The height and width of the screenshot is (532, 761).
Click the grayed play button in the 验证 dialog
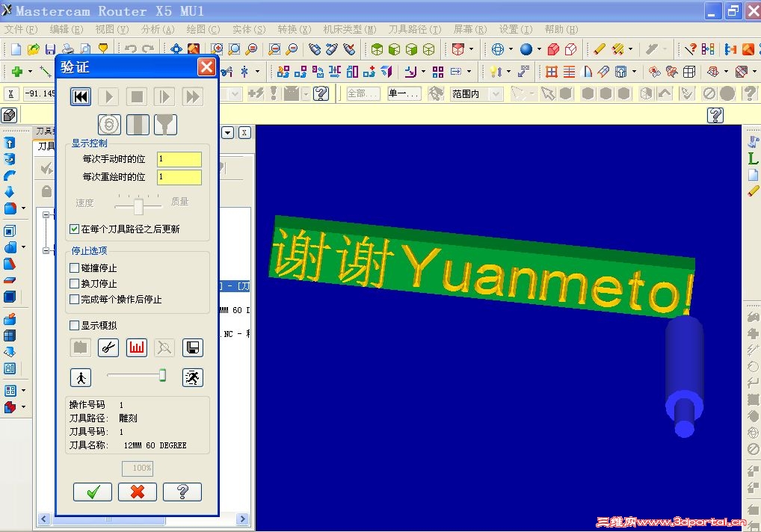click(108, 96)
